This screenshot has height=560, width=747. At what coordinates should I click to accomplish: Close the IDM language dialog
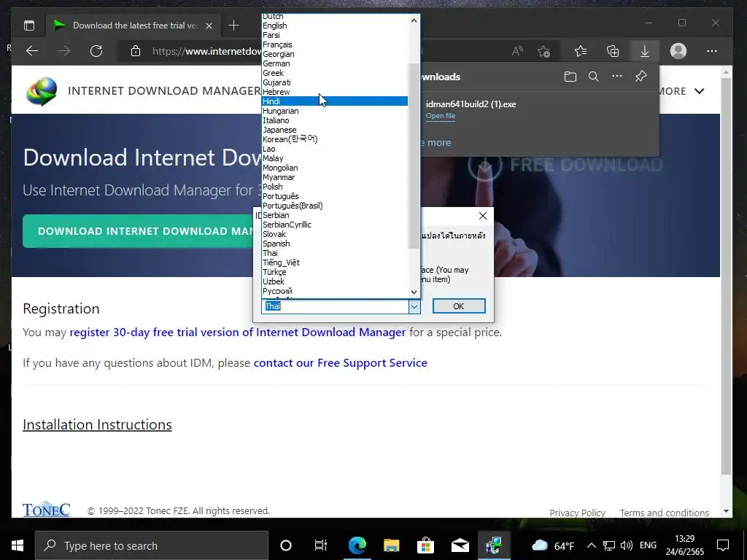pos(483,216)
